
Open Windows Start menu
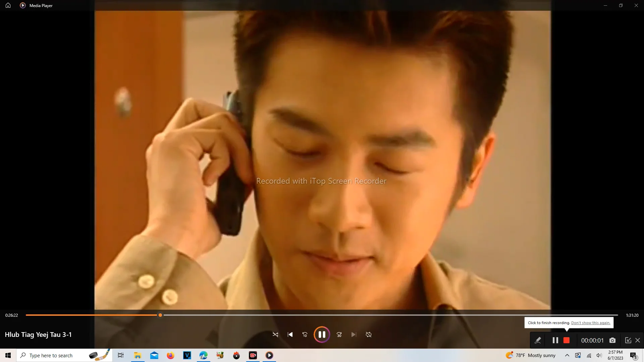8,355
